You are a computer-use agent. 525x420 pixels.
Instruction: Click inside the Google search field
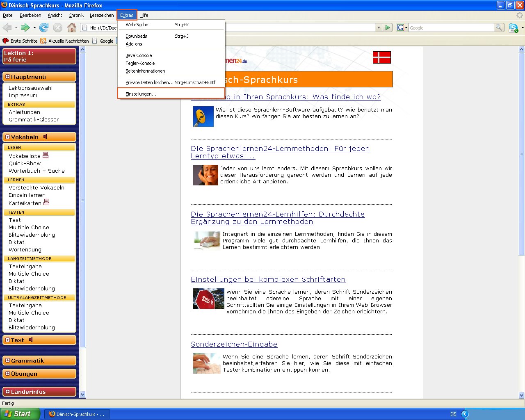click(x=450, y=27)
